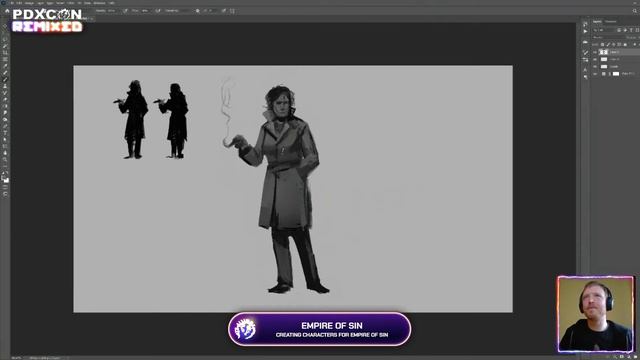Select the Spot Healing Brush tool
640x360 pixels.
pos(5,72)
